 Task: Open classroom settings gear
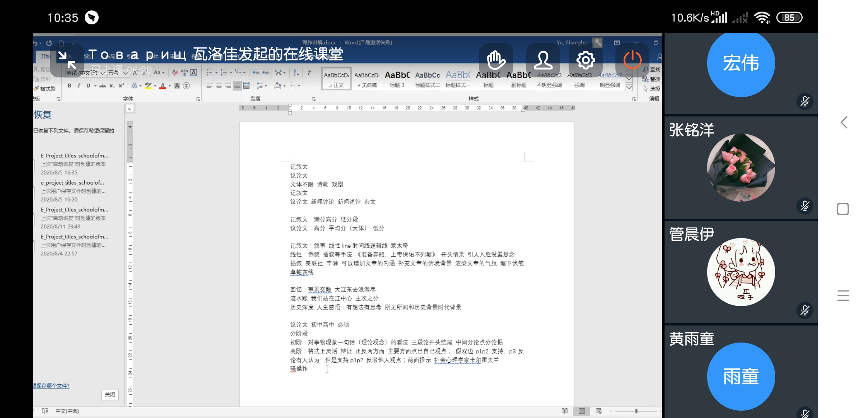[x=586, y=60]
